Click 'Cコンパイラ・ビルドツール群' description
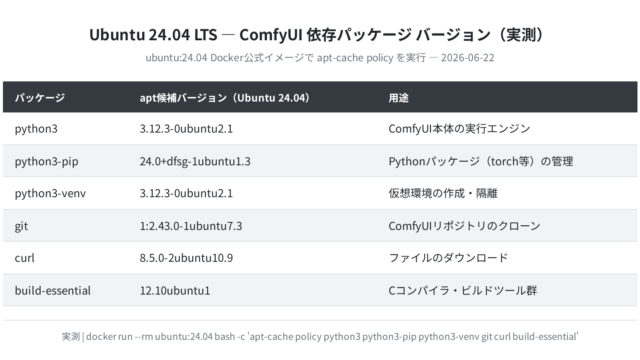Viewport: 640px width, 360px height. point(462,291)
